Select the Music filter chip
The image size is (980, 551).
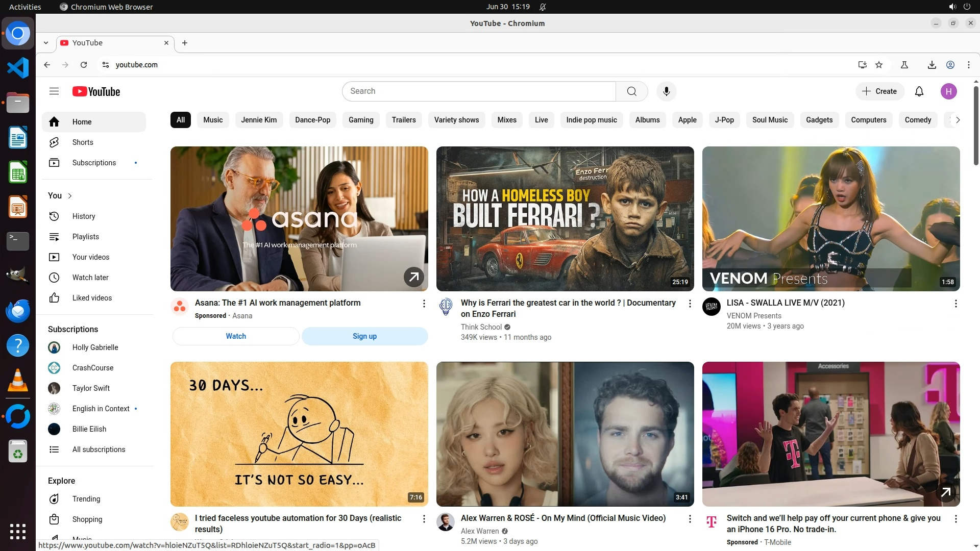point(213,120)
